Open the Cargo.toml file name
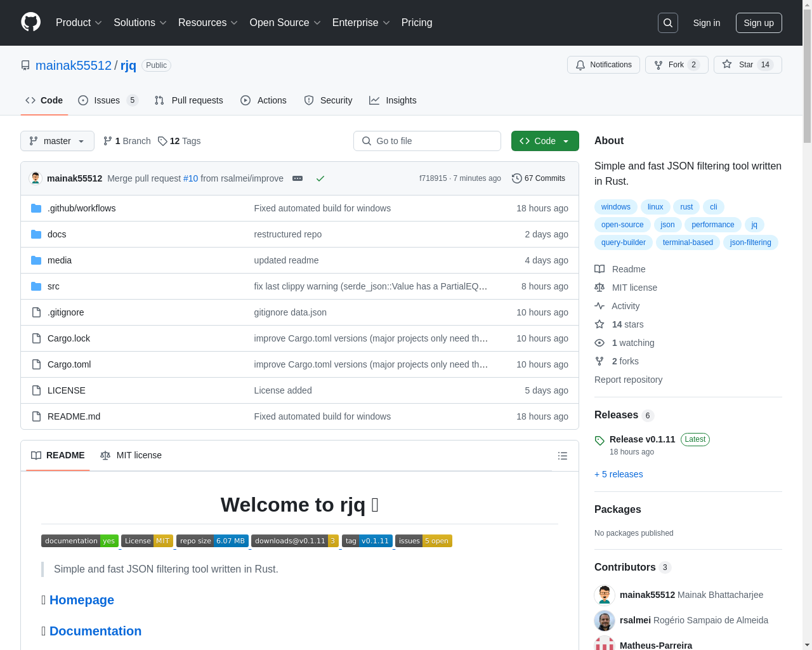Screen dimensions: 812x650 pyautogui.click(x=69, y=364)
